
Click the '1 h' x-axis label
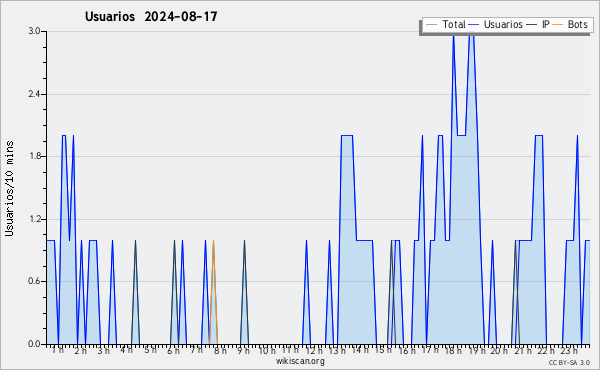coord(58,350)
